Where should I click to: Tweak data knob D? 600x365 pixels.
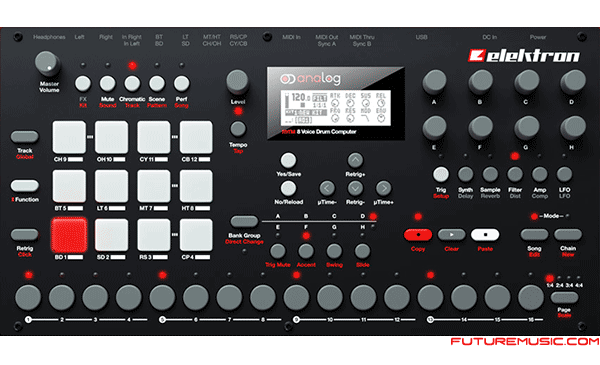(x=572, y=81)
